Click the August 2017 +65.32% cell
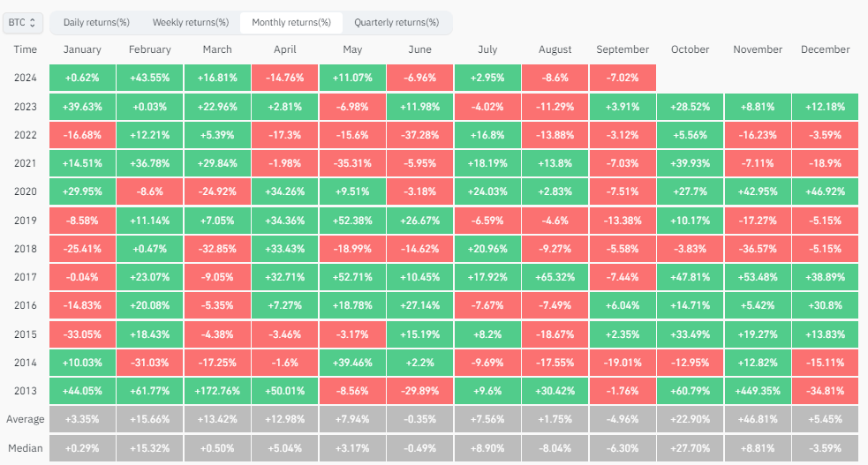Screen dimensions: 868x465 coord(555,276)
